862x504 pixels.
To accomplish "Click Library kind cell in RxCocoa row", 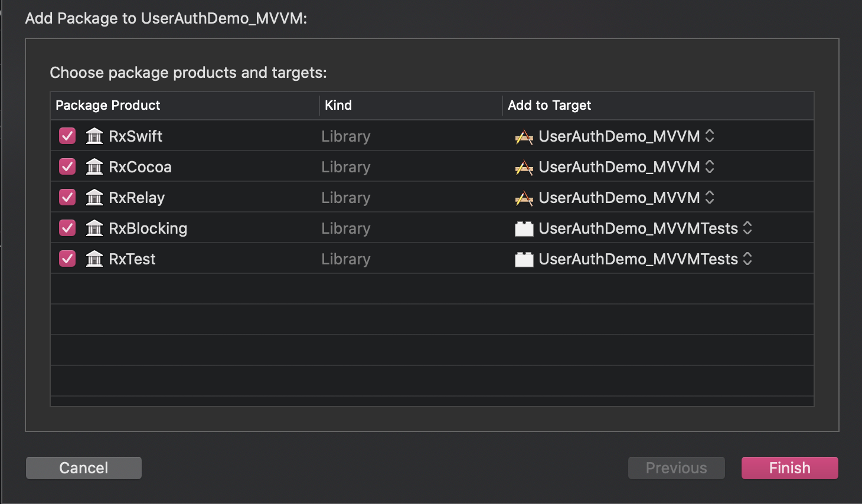I will click(346, 167).
